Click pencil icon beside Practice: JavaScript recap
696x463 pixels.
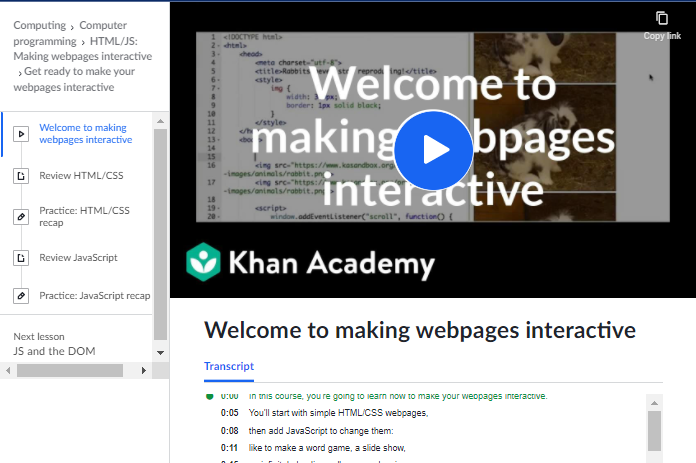tap(21, 296)
